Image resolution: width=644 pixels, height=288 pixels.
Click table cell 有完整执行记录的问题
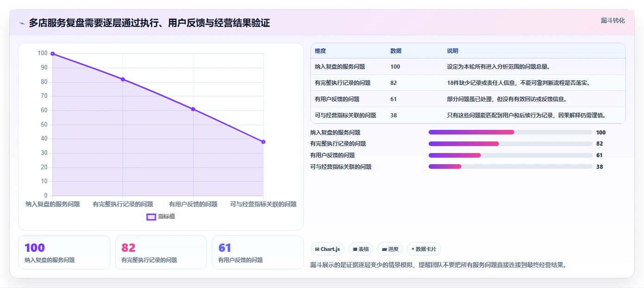342,83
